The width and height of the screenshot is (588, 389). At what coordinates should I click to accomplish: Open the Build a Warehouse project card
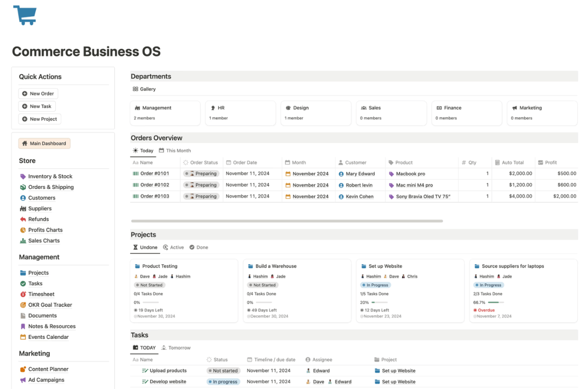[x=297, y=290]
